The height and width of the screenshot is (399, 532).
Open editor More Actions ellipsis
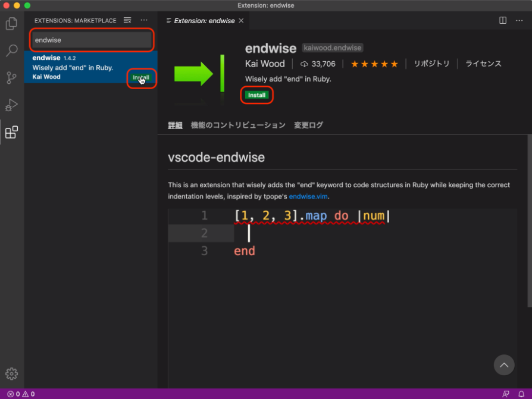(519, 20)
